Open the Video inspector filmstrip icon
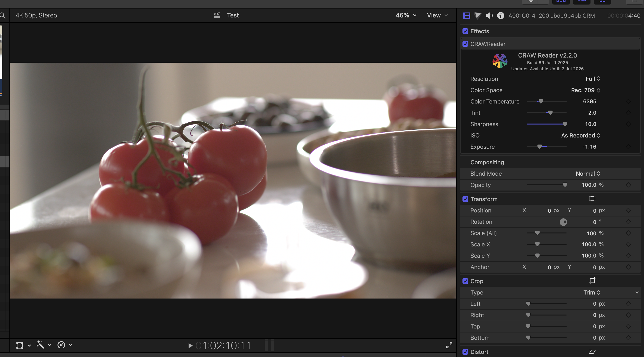Image resolution: width=644 pixels, height=357 pixels. (466, 16)
